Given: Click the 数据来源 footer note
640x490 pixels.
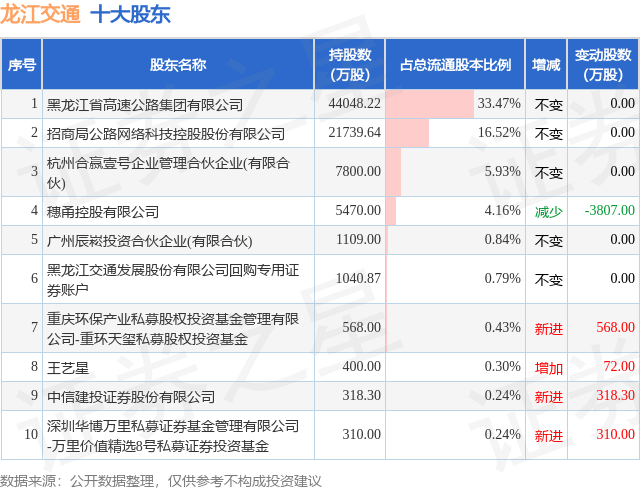Looking at the screenshot, I should (x=161, y=481).
